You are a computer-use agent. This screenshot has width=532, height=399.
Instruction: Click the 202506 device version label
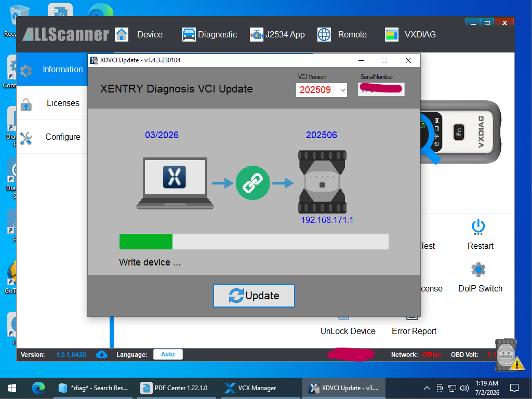321,135
